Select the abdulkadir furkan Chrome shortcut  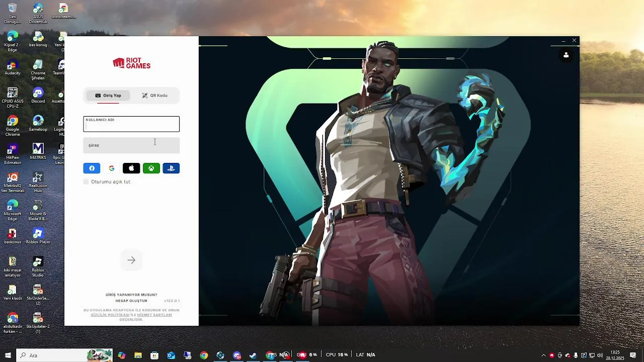coord(13,323)
